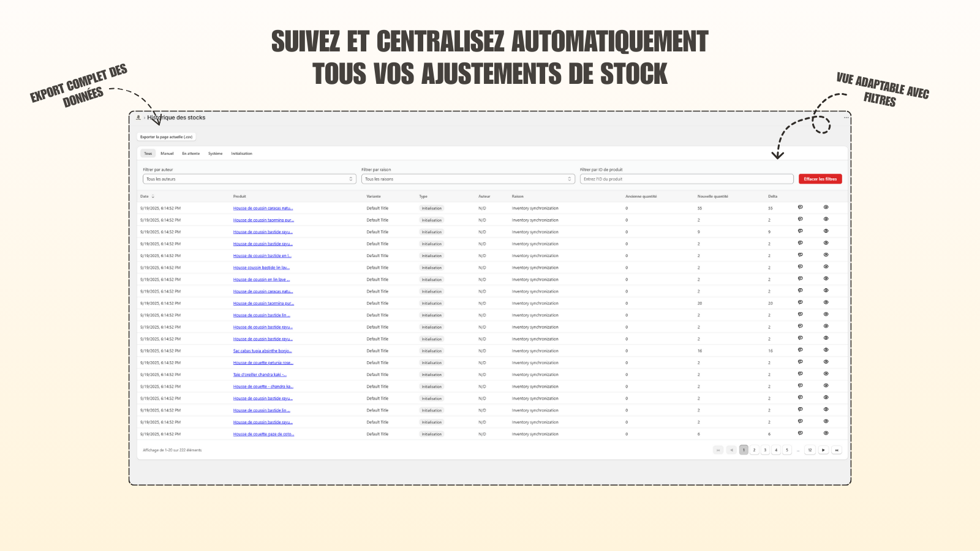Expand the breadcrumb chevron next to Historique des stocks

(x=145, y=118)
